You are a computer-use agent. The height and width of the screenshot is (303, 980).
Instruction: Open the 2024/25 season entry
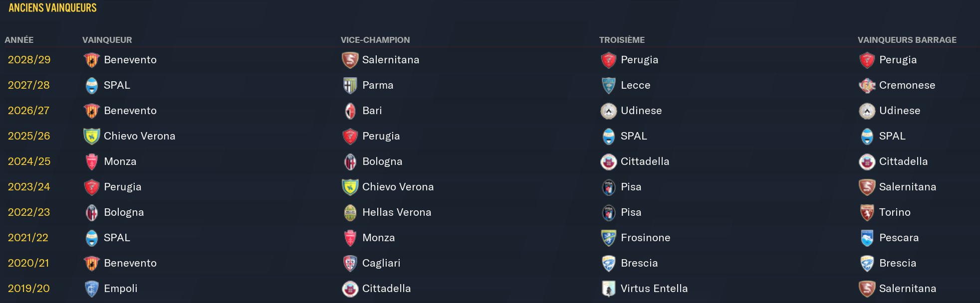(29, 161)
